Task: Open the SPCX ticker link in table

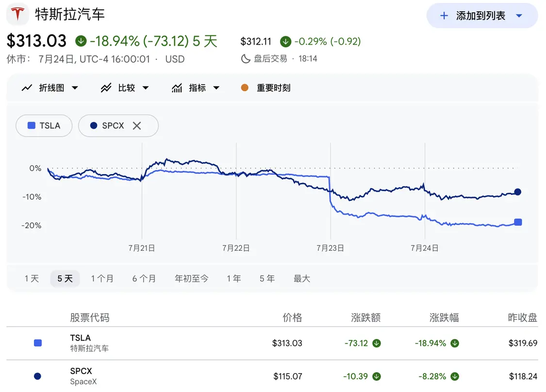Action: point(81,371)
